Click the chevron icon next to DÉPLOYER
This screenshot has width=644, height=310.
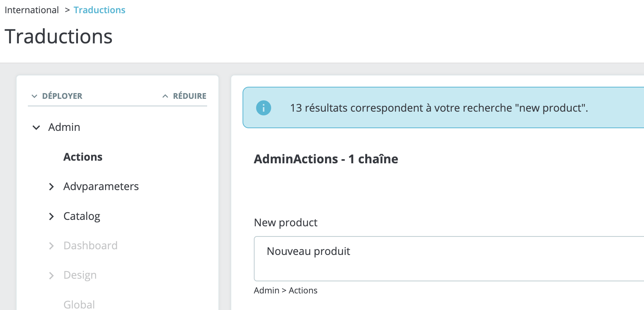coord(34,96)
